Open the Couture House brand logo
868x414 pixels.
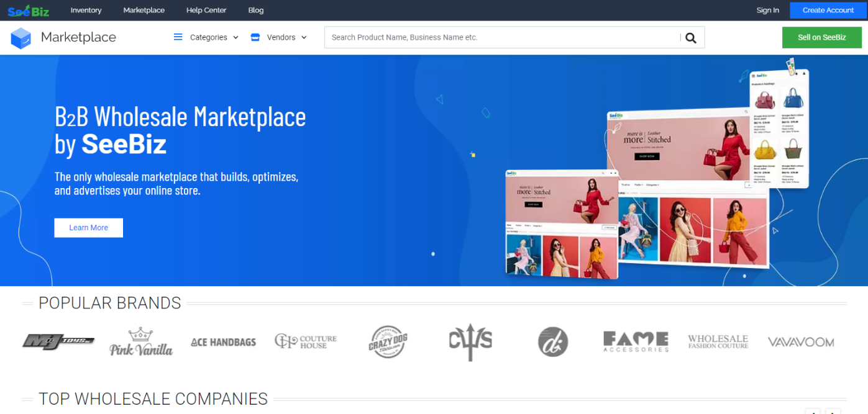(x=306, y=341)
